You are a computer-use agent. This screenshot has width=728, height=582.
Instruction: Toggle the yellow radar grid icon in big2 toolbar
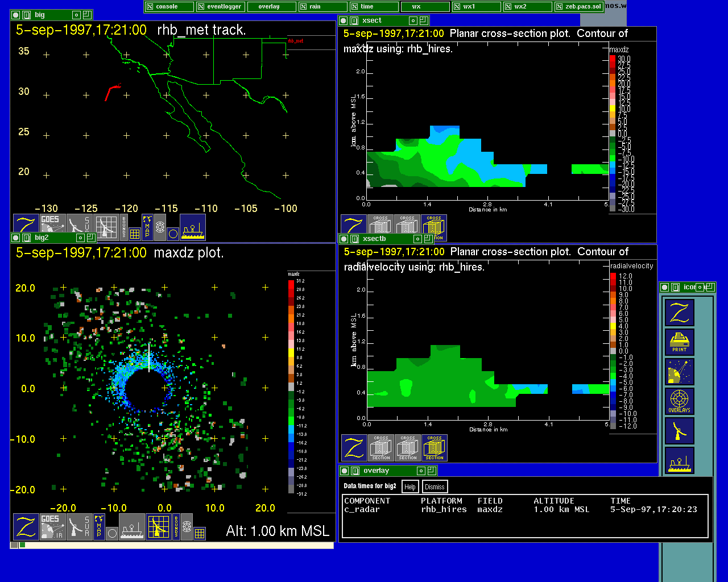coord(159,527)
